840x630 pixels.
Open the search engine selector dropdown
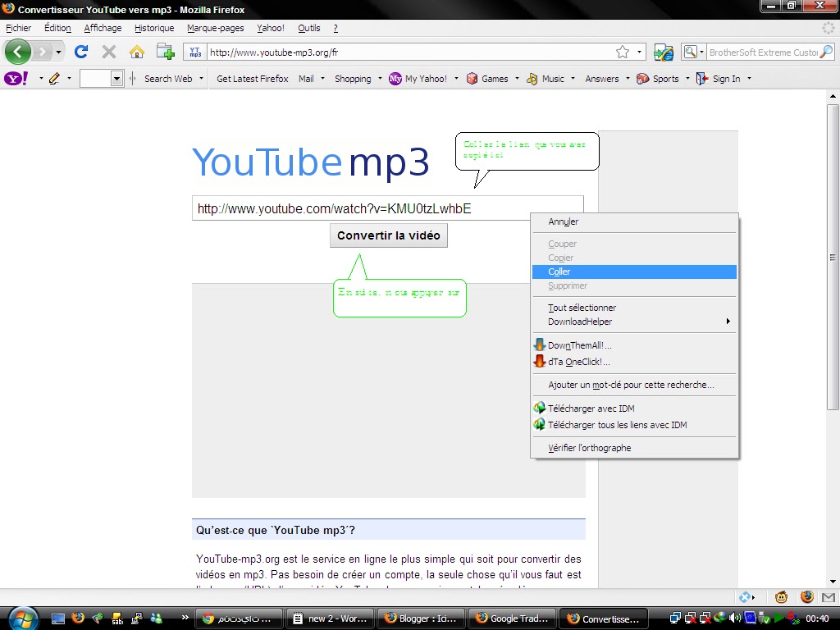point(702,52)
